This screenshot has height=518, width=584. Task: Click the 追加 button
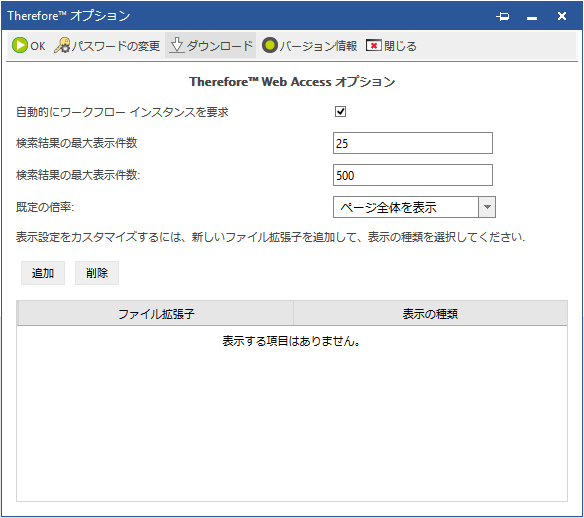pyautogui.click(x=43, y=273)
